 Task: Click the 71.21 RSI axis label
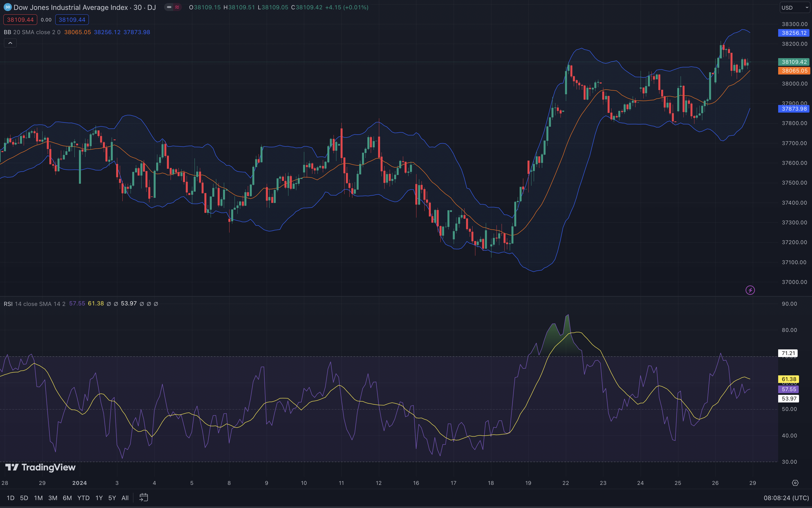[788, 353]
